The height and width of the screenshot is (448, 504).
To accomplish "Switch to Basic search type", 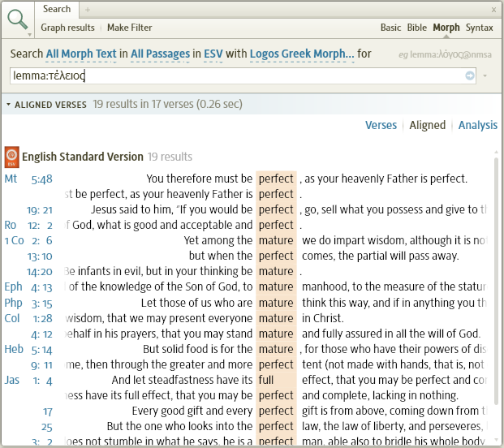I will pyautogui.click(x=390, y=28).
